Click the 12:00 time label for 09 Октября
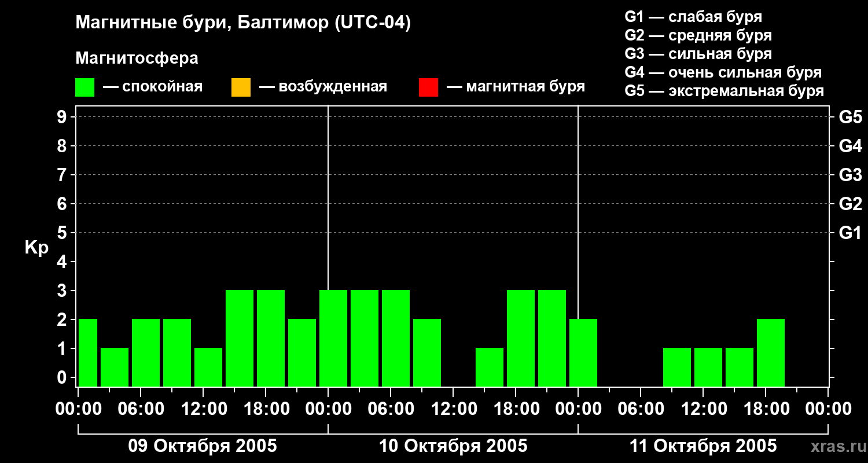The height and width of the screenshot is (463, 868). (x=203, y=409)
